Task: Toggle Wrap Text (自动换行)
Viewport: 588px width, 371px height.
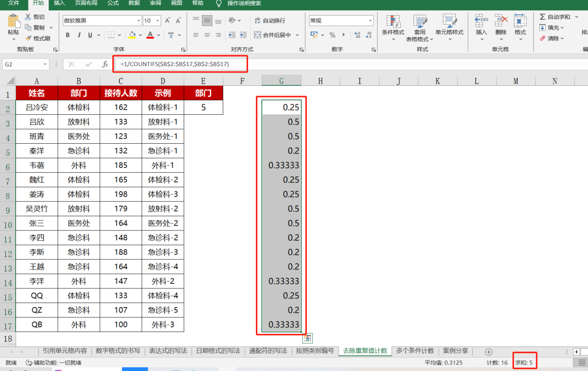Action: point(270,20)
